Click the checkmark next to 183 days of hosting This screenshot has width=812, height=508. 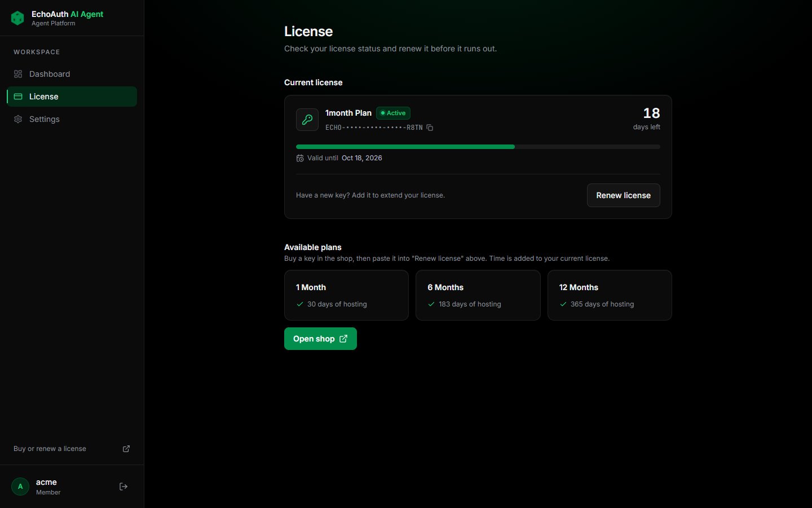pos(431,304)
